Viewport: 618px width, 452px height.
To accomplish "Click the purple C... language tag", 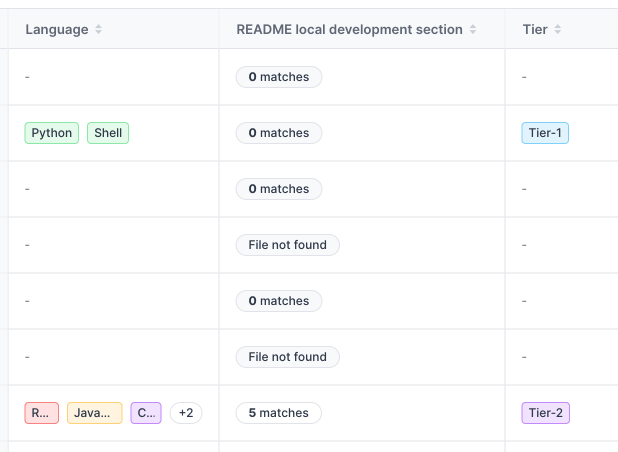I will (x=146, y=413).
